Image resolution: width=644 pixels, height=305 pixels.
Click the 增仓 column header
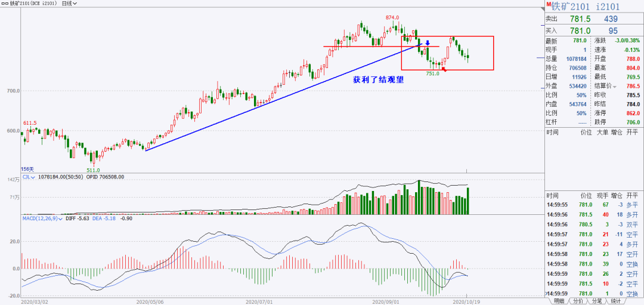617,133
